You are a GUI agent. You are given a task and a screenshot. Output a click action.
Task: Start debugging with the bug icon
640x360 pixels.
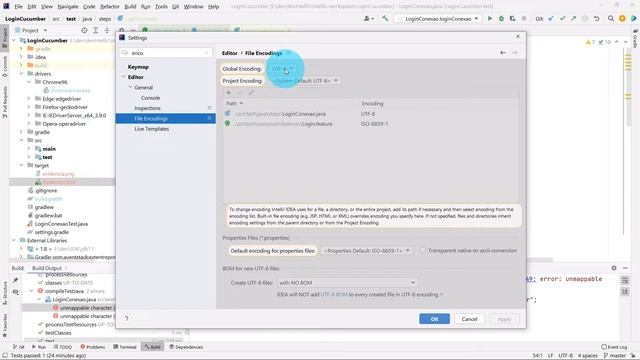tap(501, 19)
